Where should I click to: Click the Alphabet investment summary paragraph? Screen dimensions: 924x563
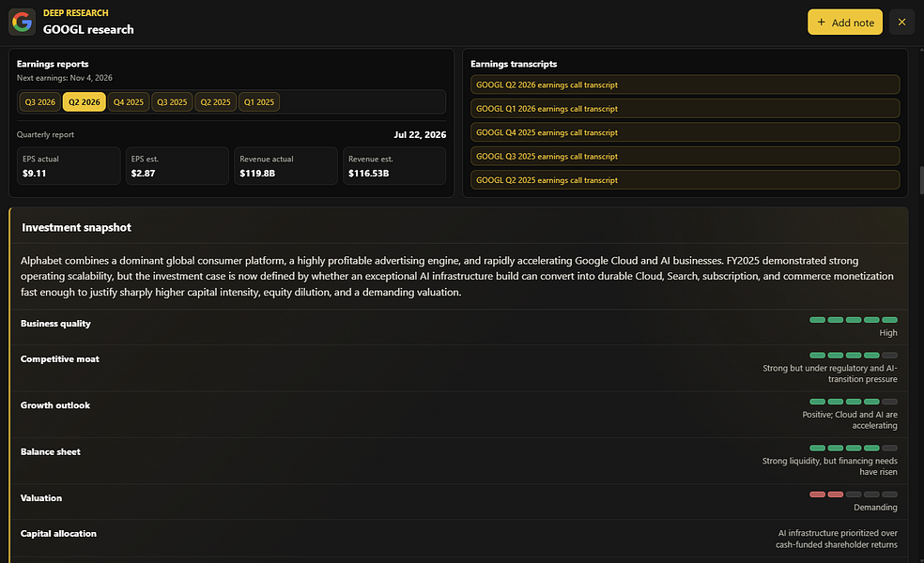tap(457, 276)
